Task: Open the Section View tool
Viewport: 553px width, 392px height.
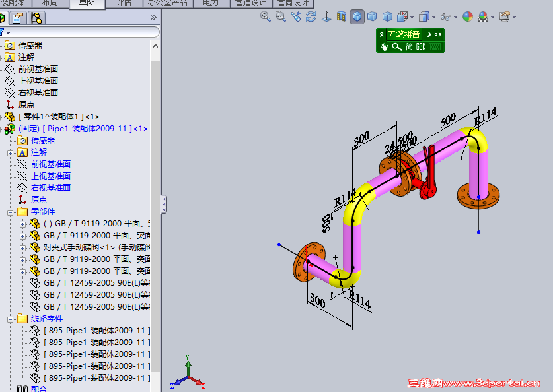Action: (341, 16)
